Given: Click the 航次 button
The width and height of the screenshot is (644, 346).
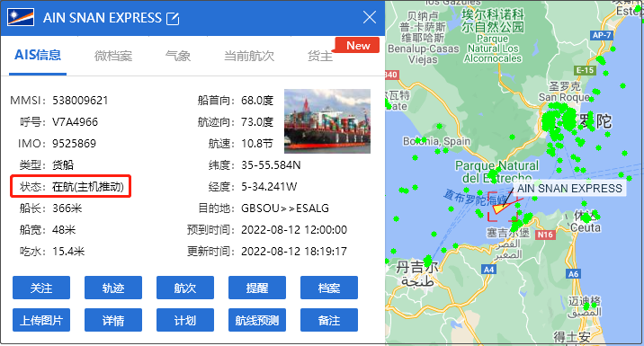Looking at the screenshot, I should point(185,288).
